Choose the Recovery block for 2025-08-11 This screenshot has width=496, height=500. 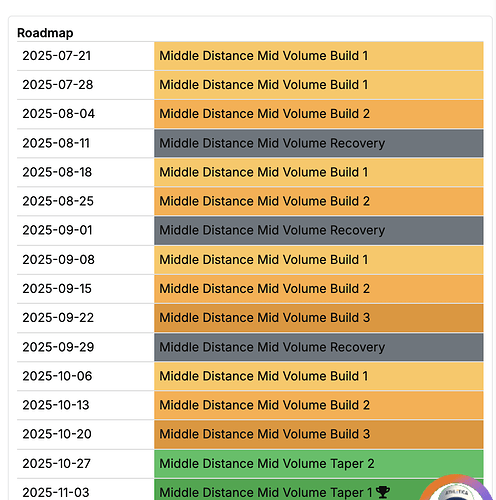[319, 143]
